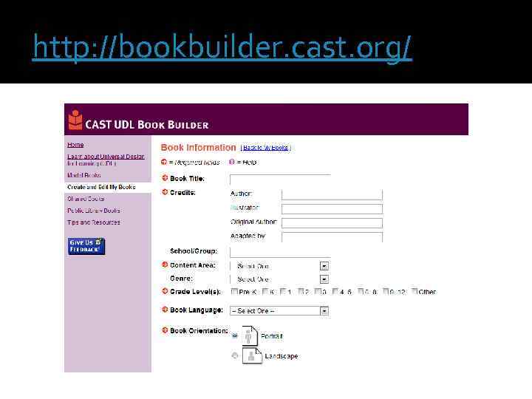532x399 pixels.
Task: Open the Genre dropdown
Action: pos(279,279)
